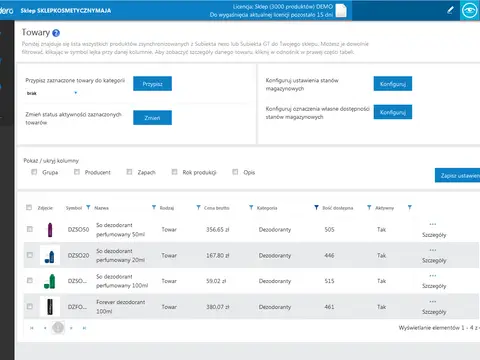The image size is (480, 360).
Task: Toggle the Opis column checkbox
Action: (235, 172)
